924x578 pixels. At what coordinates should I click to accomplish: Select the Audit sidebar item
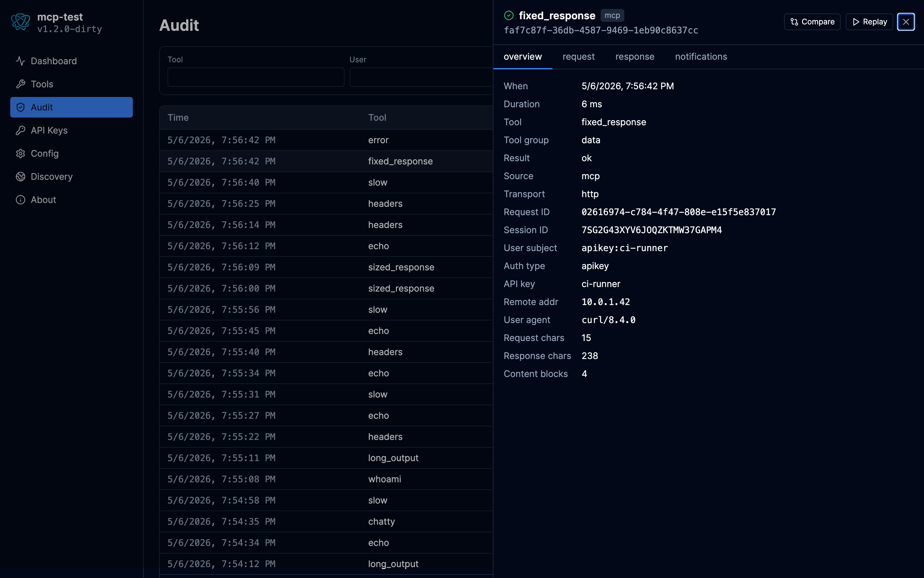(72, 108)
